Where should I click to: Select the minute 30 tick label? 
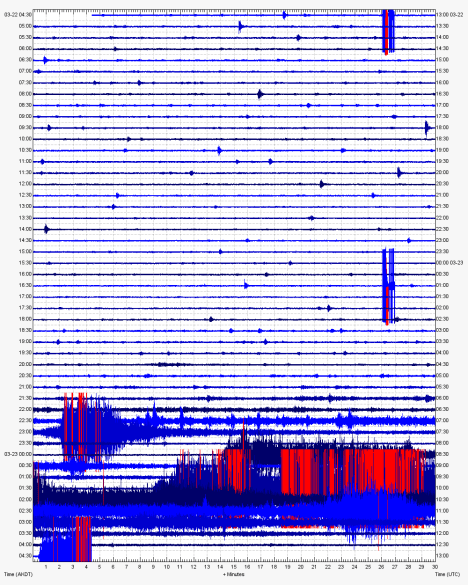pyautogui.click(x=434, y=567)
